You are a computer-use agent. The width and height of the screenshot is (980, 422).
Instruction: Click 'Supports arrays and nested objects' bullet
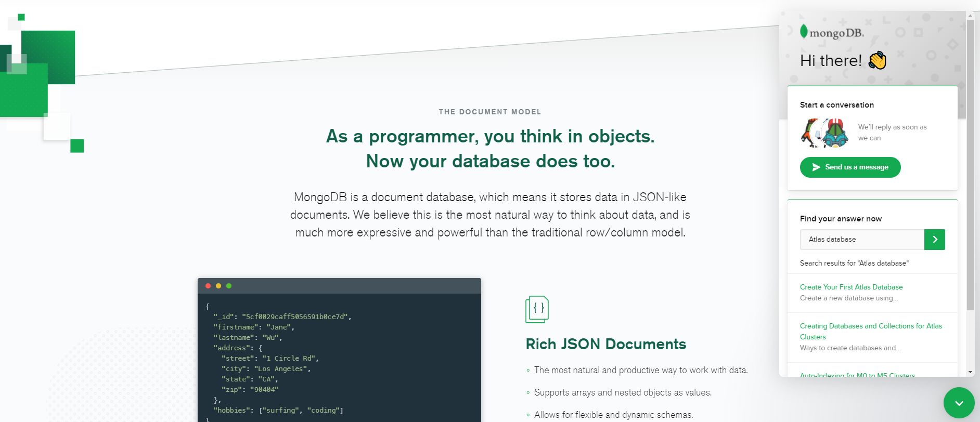(623, 392)
